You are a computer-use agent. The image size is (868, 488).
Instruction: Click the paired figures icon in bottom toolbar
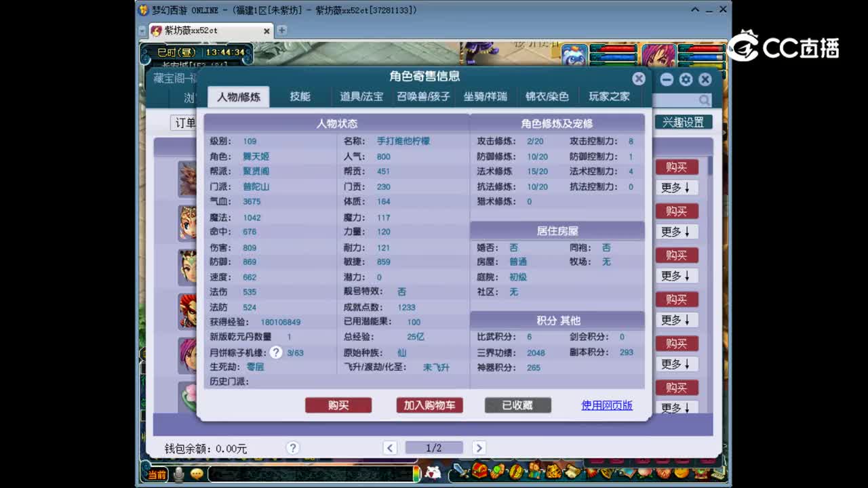[x=536, y=470]
